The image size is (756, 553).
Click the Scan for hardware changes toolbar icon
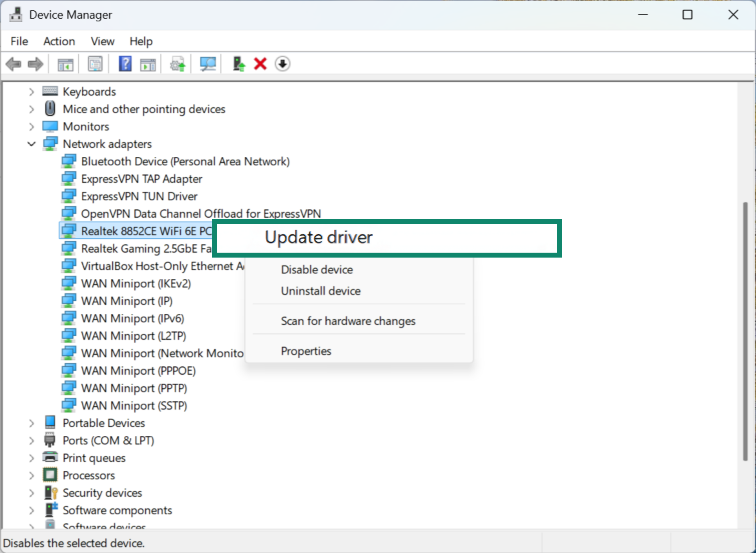coord(207,64)
